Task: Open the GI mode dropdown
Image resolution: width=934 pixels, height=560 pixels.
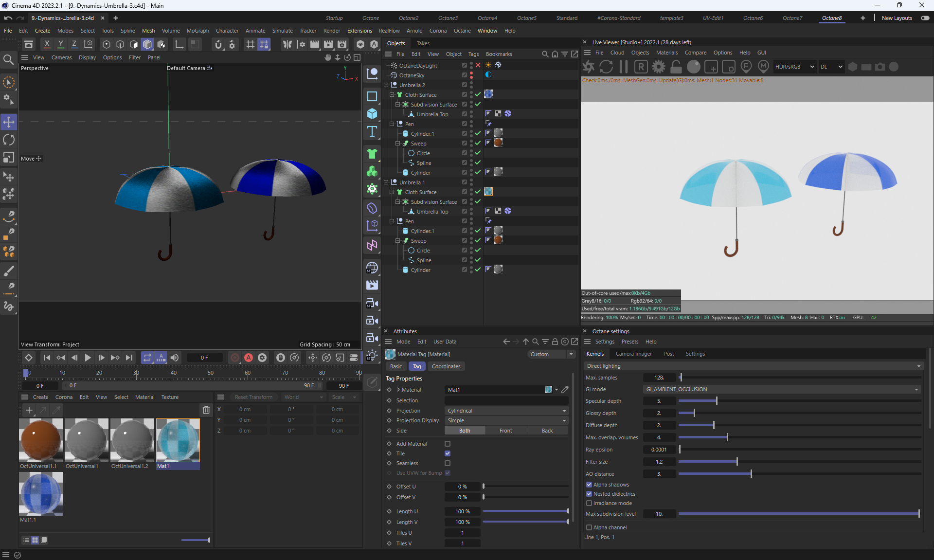Action: (782, 389)
